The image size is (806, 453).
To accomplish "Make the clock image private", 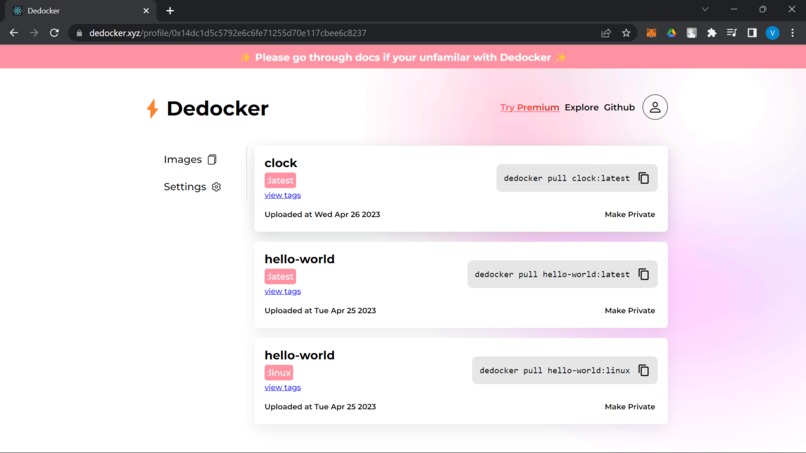I will 630,214.
